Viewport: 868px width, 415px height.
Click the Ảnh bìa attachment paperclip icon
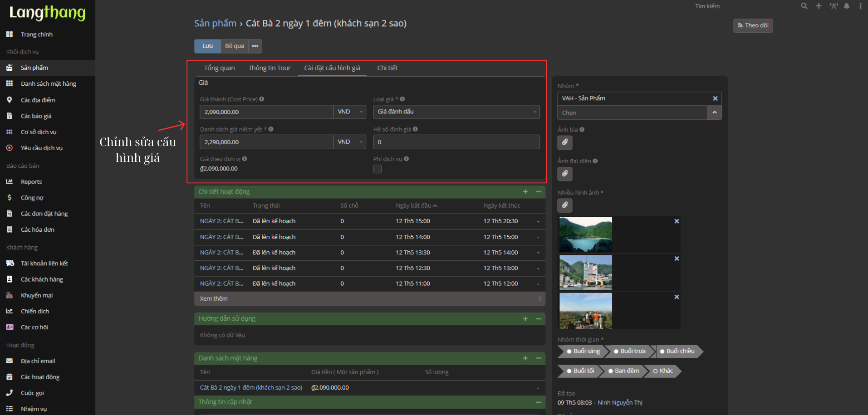[564, 142]
